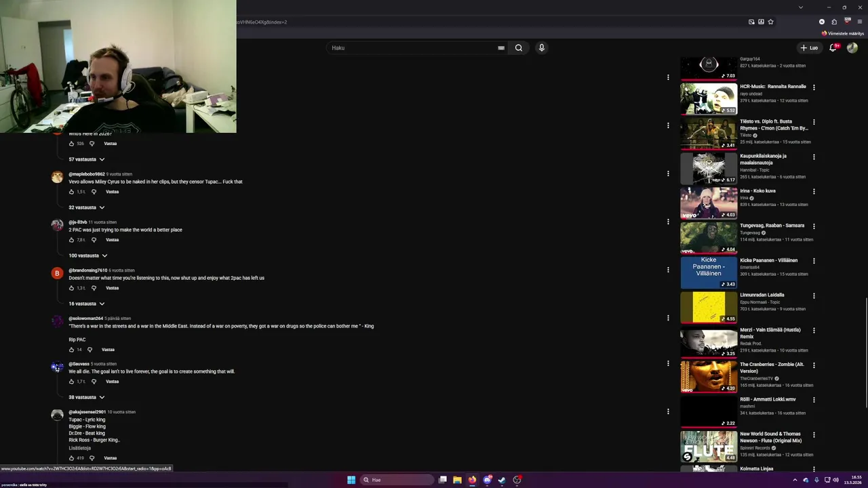Expand the 57 vastausta replies

[x=87, y=159]
